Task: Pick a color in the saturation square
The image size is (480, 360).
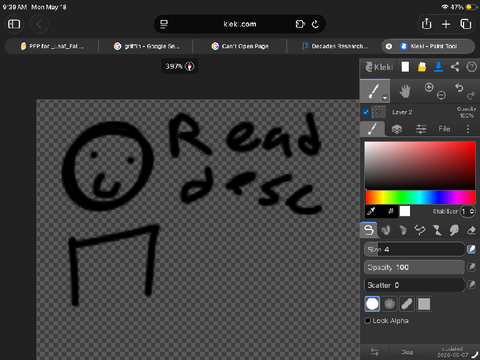Action: point(420,165)
